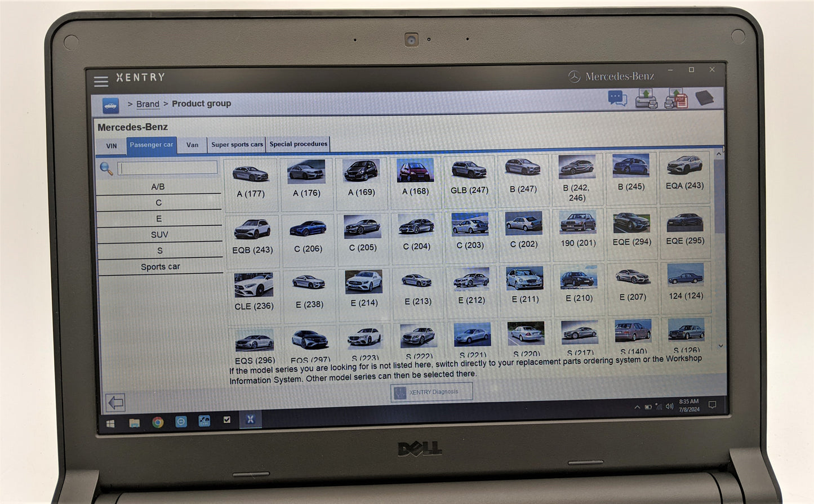Click the back arrow button
The image size is (814, 504).
[115, 402]
